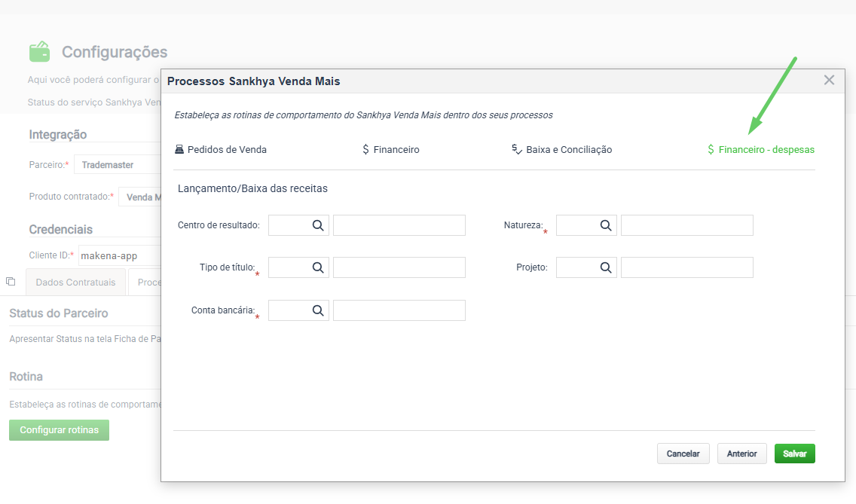Click the Configurações page title
Viewport: 856px width, 504px height.
tap(115, 52)
